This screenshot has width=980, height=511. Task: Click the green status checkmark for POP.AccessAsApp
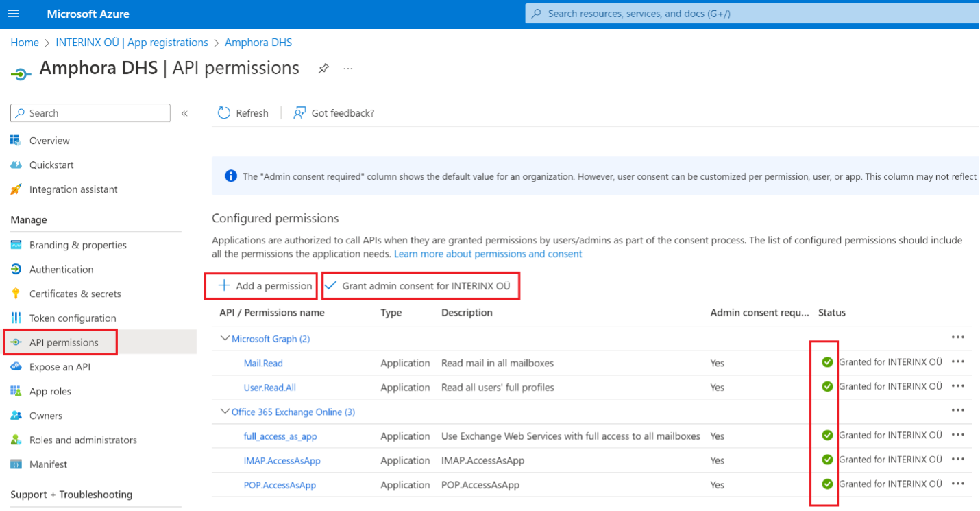coord(827,484)
